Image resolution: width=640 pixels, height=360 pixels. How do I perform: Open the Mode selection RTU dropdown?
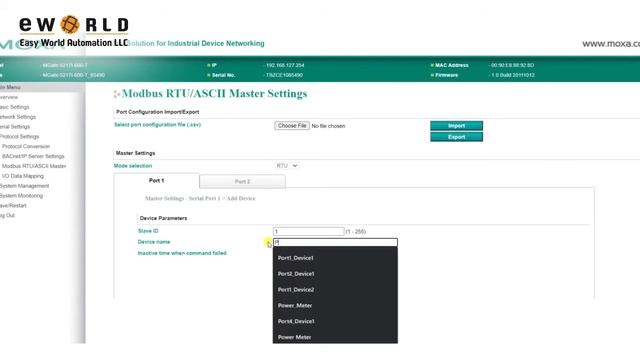pyautogui.click(x=287, y=166)
